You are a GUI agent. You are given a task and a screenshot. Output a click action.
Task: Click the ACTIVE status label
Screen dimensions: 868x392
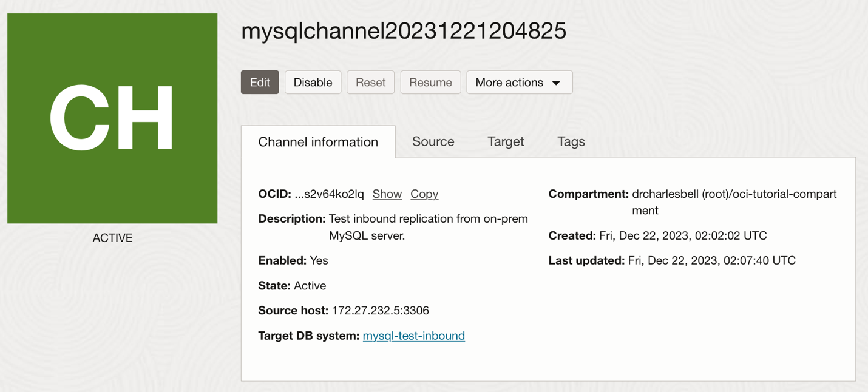tap(112, 237)
